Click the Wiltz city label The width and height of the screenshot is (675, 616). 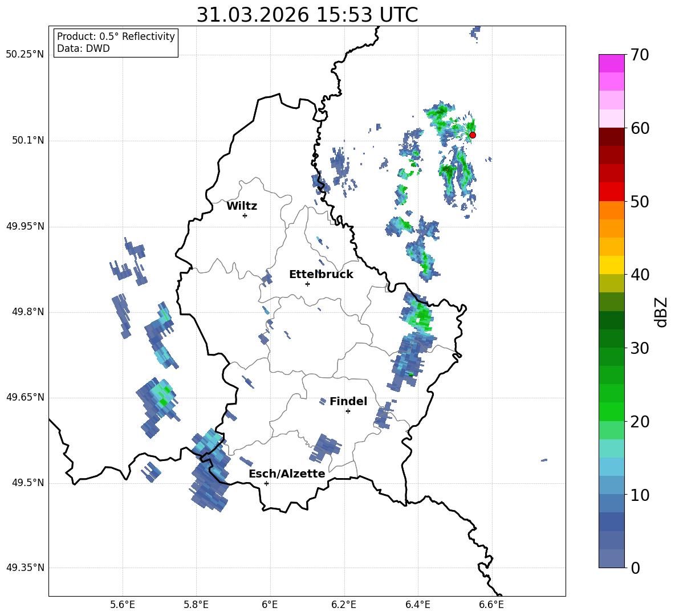click(242, 206)
